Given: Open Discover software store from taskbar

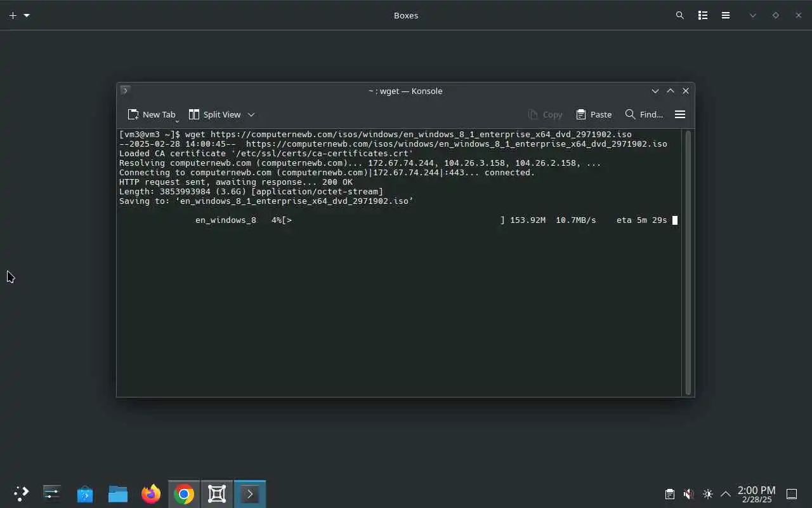Looking at the screenshot, I should click(85, 493).
